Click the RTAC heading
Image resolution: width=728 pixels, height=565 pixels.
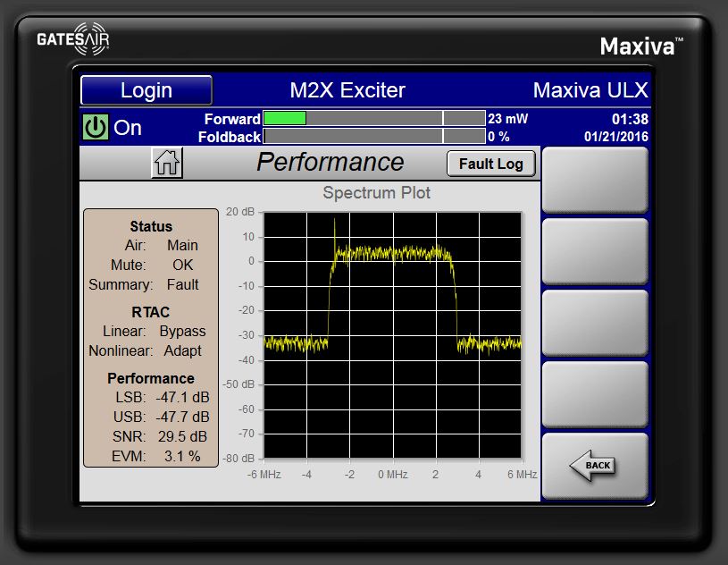click(151, 312)
